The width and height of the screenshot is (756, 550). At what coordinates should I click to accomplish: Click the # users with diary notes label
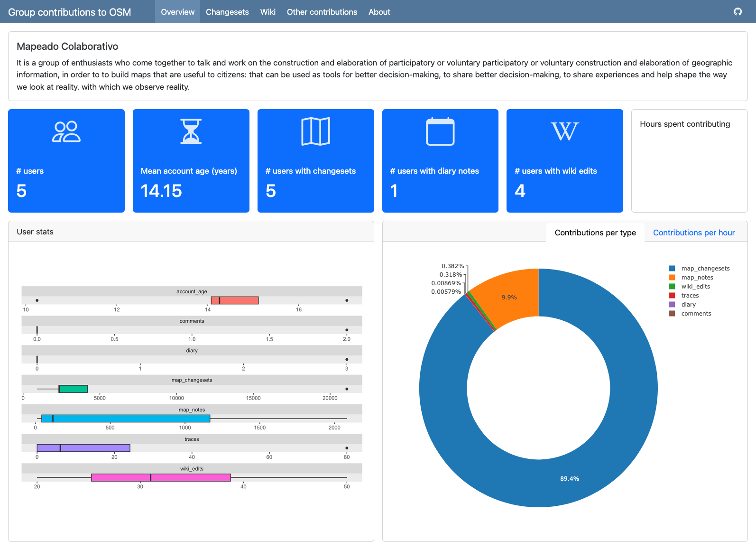[x=434, y=171]
